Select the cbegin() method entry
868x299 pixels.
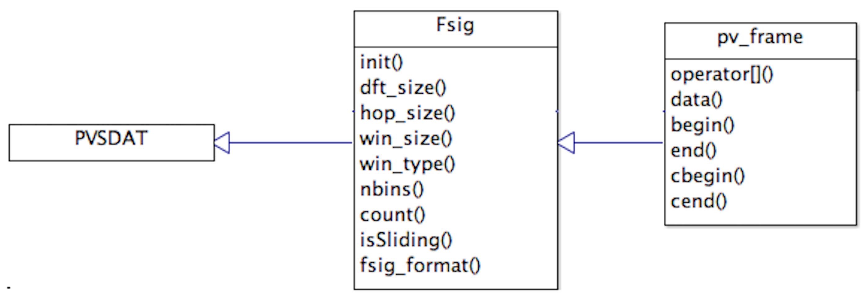pos(708,176)
